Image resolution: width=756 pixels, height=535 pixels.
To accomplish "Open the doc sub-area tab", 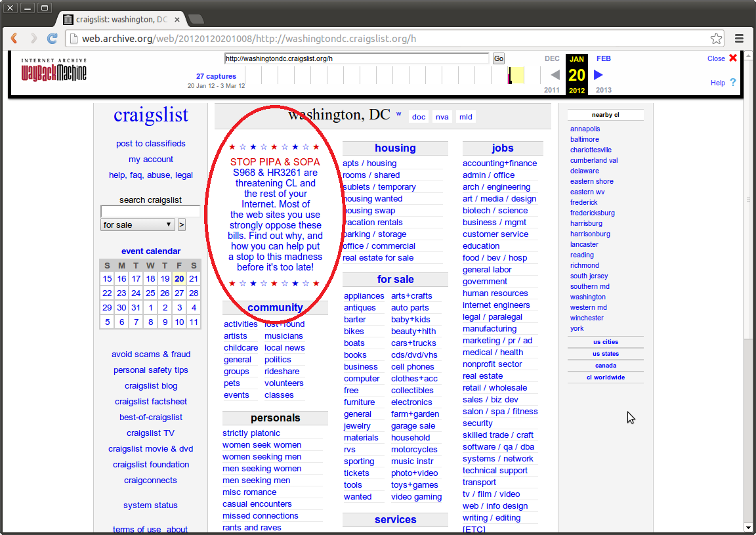I will (419, 117).
